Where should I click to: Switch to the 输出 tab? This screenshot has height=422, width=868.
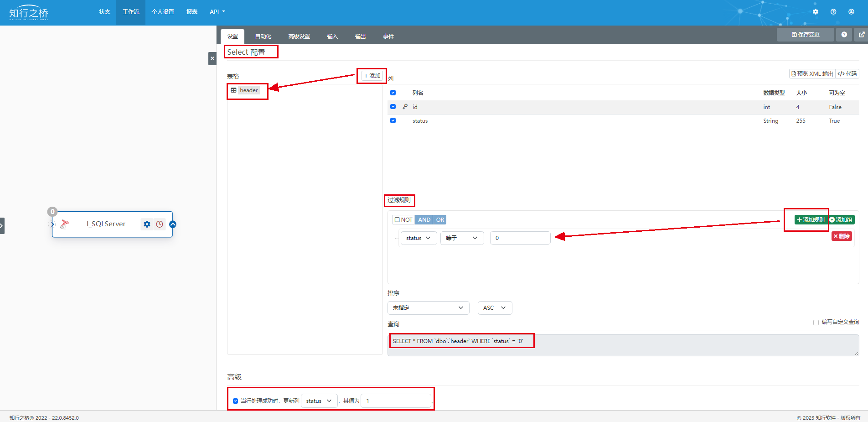pos(360,36)
